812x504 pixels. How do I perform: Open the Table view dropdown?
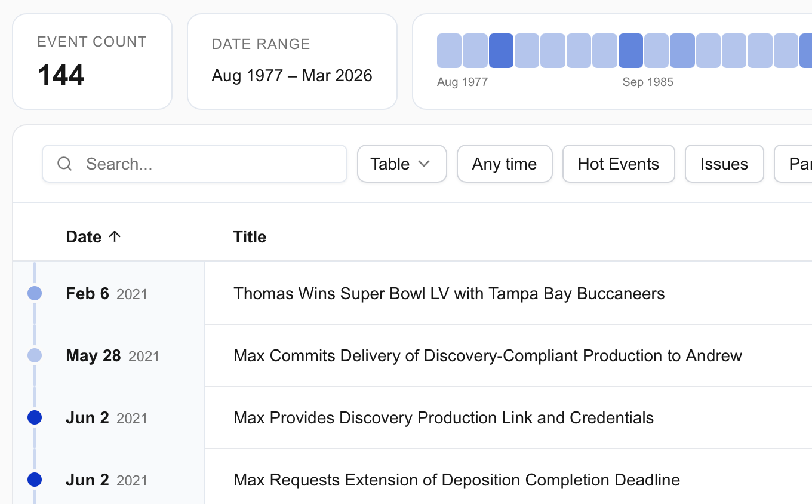[x=402, y=164]
